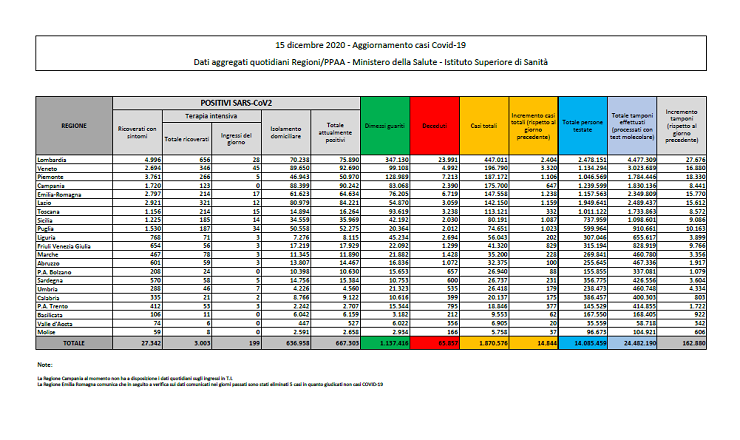
Task: Select the Totale tamponi effettuati header
Action: point(631,127)
